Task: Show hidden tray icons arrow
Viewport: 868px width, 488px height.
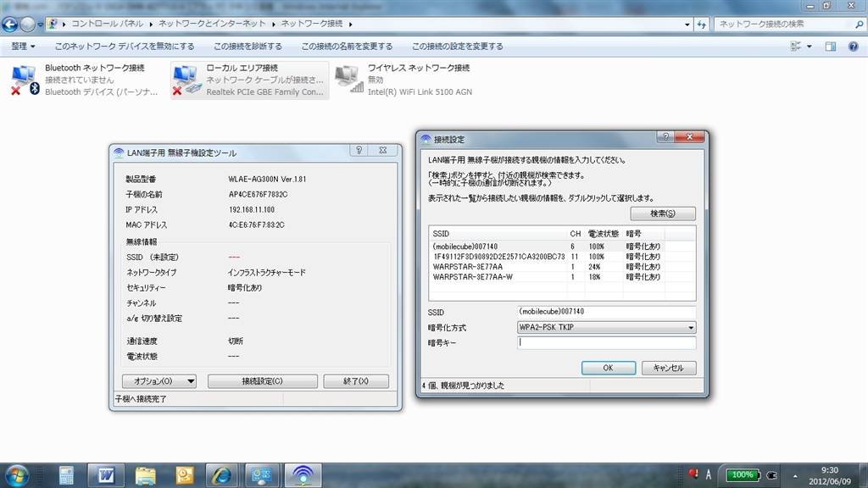Action: click(795, 476)
